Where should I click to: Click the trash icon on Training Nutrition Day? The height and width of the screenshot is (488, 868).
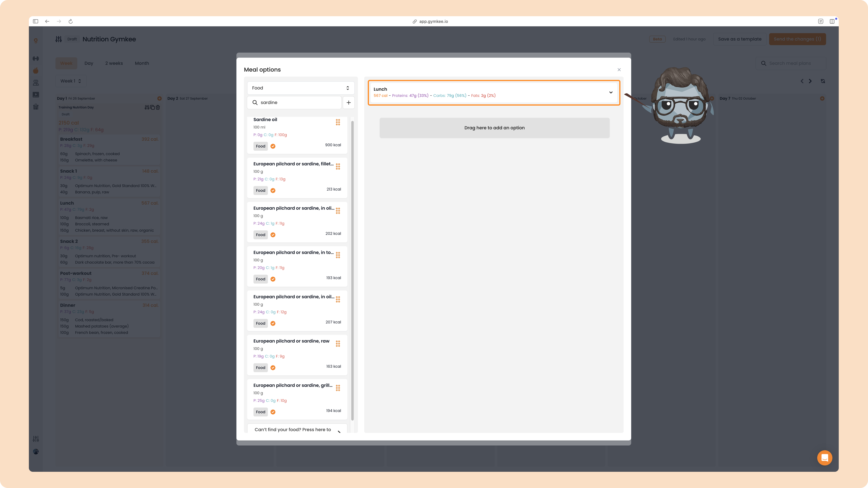coord(158,107)
